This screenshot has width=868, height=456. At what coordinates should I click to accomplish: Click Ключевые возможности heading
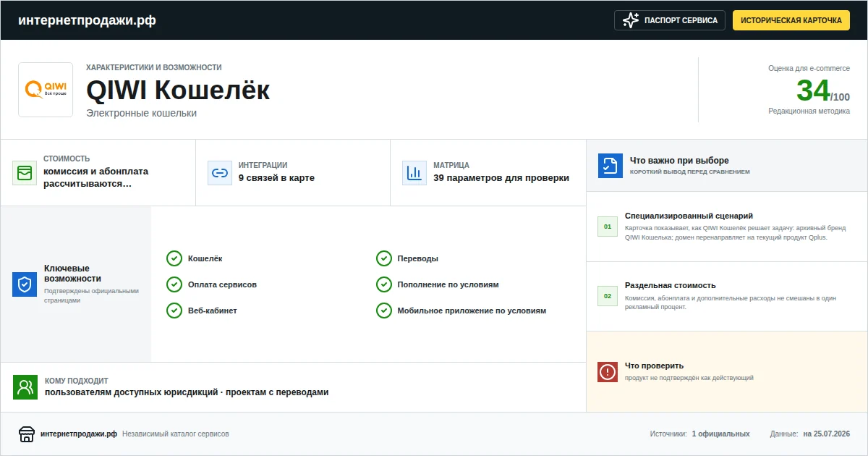click(x=72, y=274)
